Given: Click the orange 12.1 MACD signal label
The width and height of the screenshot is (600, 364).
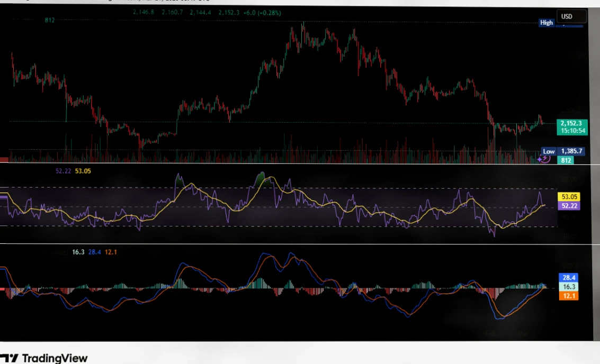Looking at the screenshot, I should point(569,296).
